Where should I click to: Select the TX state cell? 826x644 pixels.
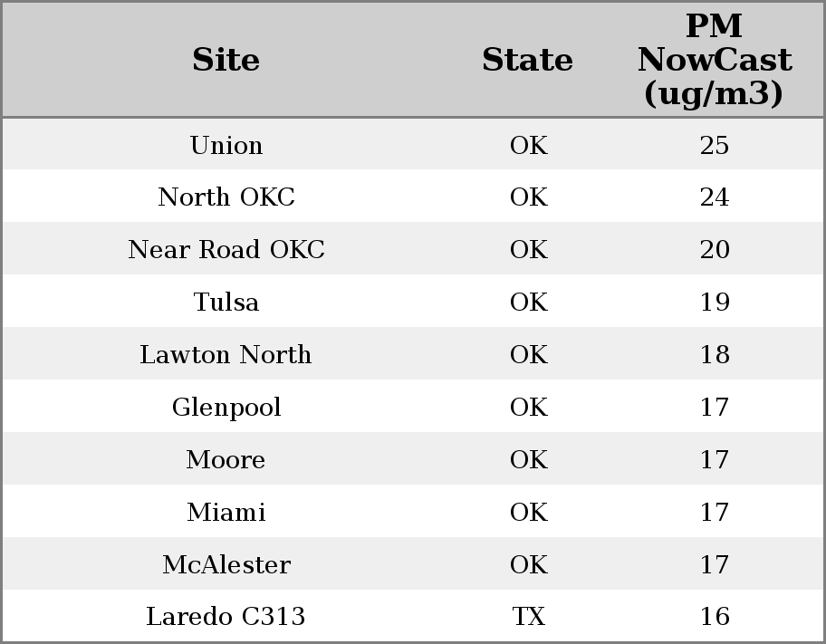528,617
